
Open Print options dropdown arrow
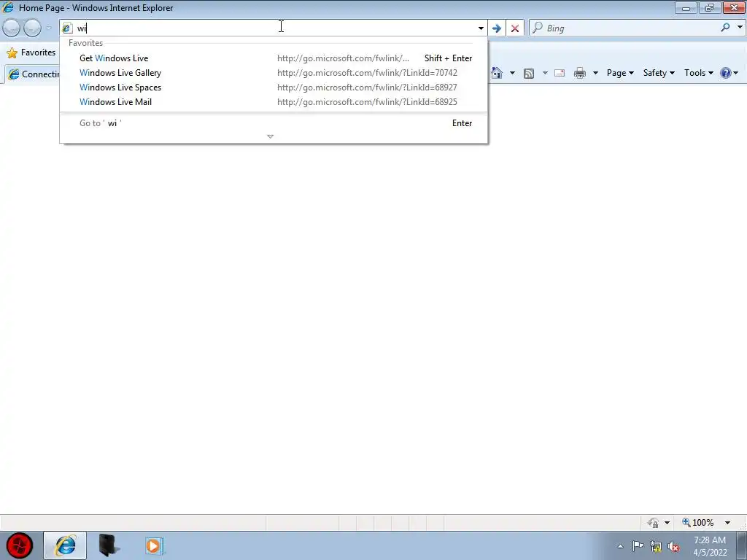[x=595, y=73]
